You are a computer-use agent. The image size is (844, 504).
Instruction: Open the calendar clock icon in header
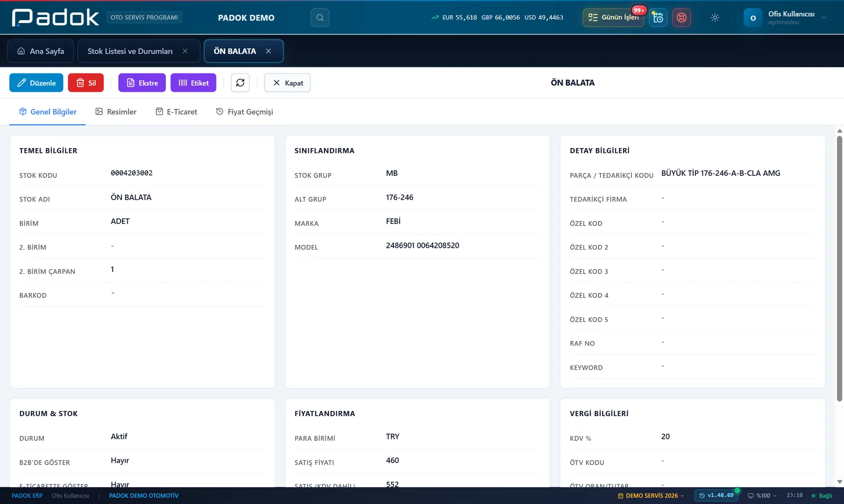[x=658, y=18]
